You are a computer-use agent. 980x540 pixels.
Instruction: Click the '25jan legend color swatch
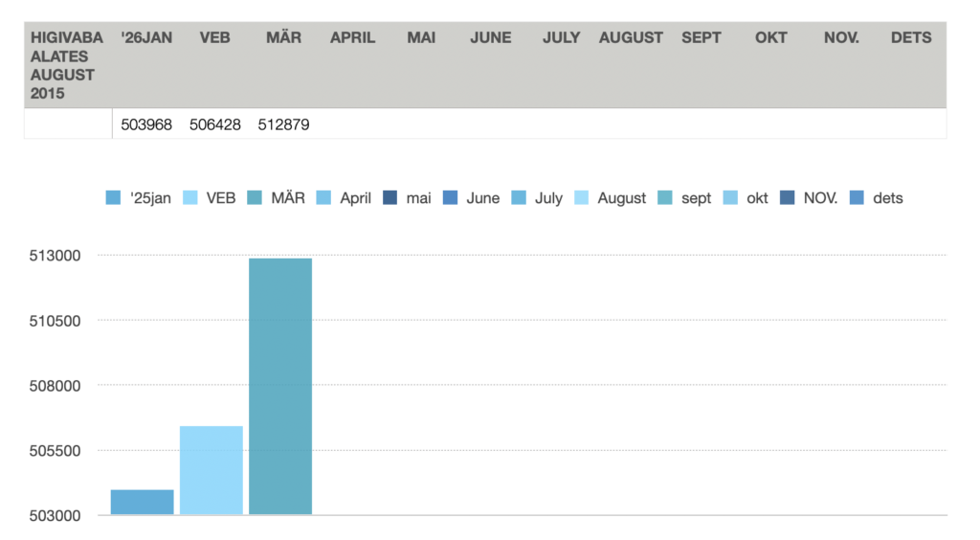click(113, 198)
